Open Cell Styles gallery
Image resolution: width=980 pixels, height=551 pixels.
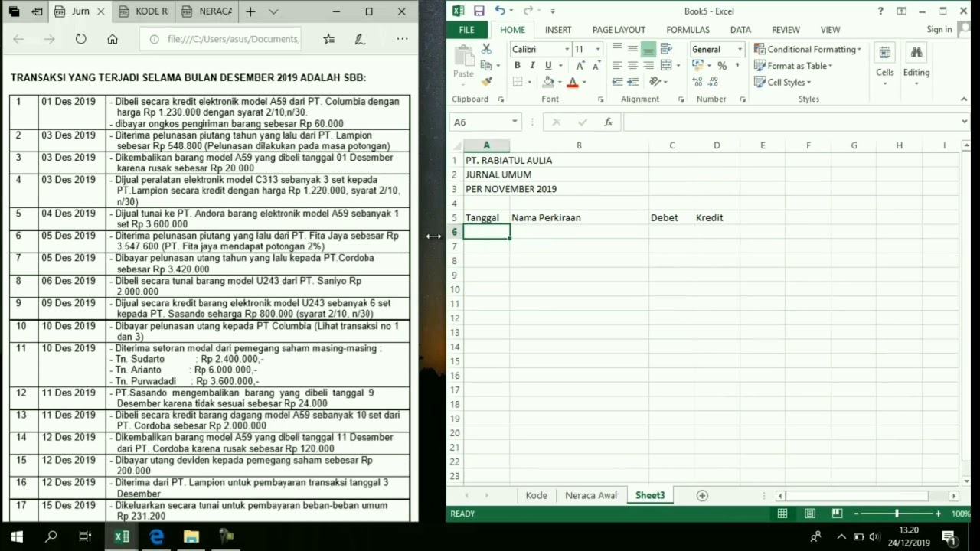click(x=782, y=82)
